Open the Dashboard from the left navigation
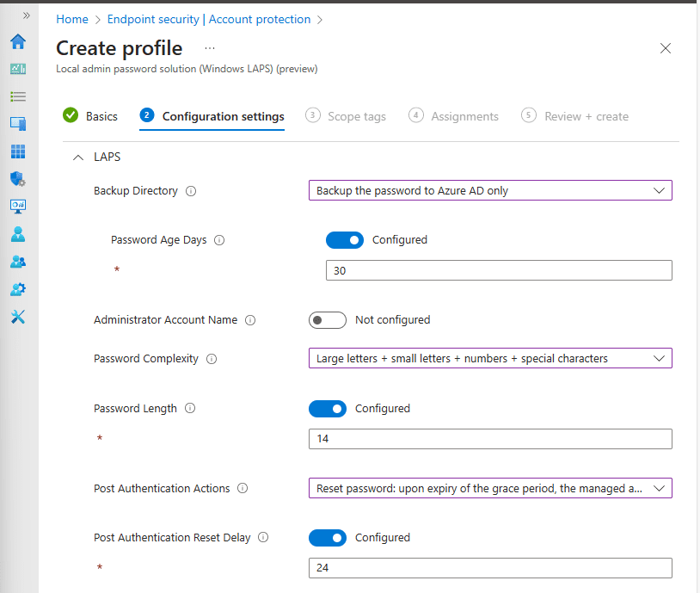 tap(17, 69)
